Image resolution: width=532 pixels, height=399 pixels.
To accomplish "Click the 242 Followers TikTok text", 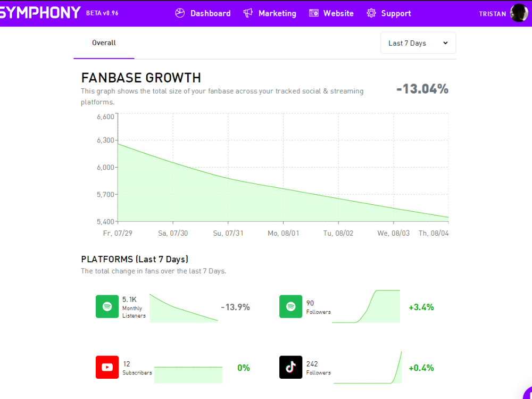I will point(318,368).
